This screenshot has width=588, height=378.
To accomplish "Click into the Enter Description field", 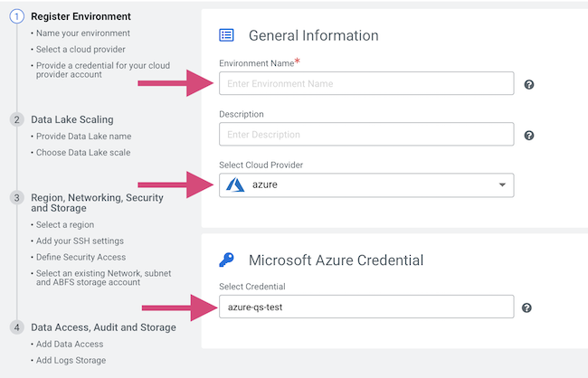I will [365, 134].
